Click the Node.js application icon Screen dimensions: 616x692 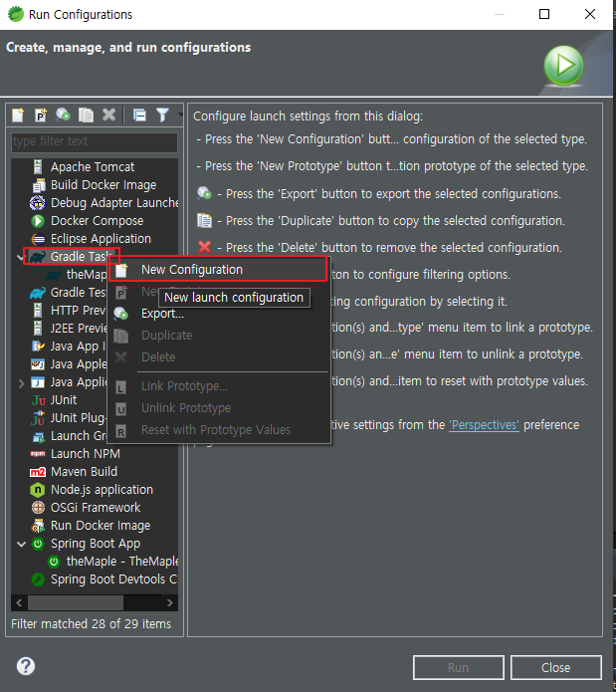click(x=38, y=490)
